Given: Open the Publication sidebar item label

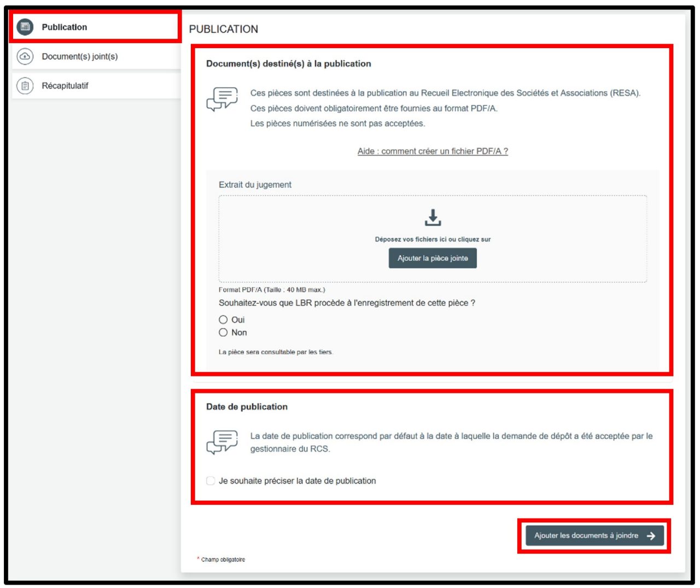Looking at the screenshot, I should [x=65, y=27].
